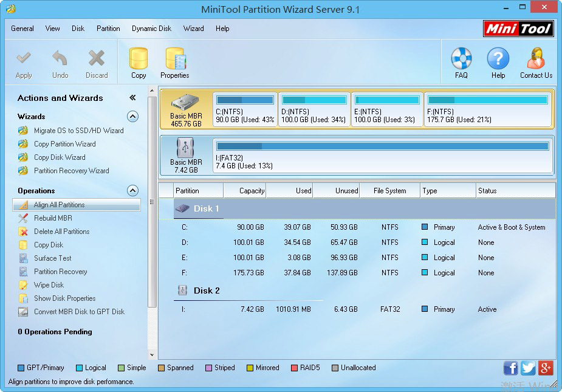Launch Migrate OS to SSD/HD Wizard
Image resolution: width=562 pixels, height=392 pixels.
[78, 131]
